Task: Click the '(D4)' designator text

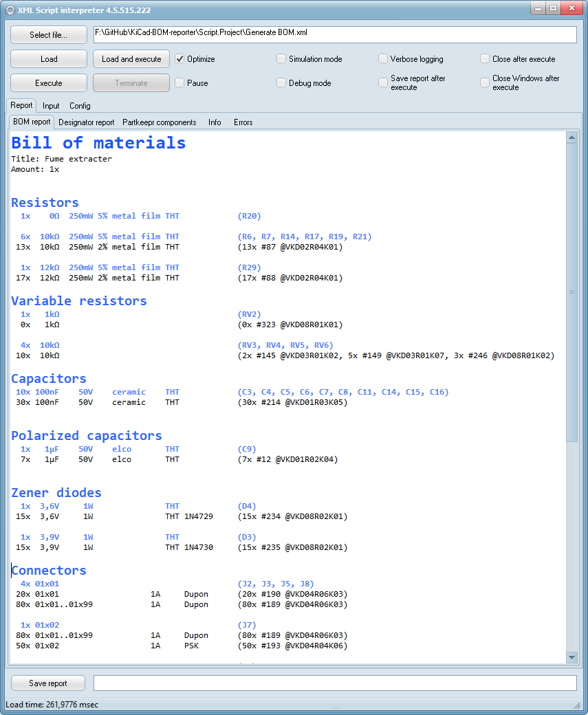Action: click(x=247, y=506)
